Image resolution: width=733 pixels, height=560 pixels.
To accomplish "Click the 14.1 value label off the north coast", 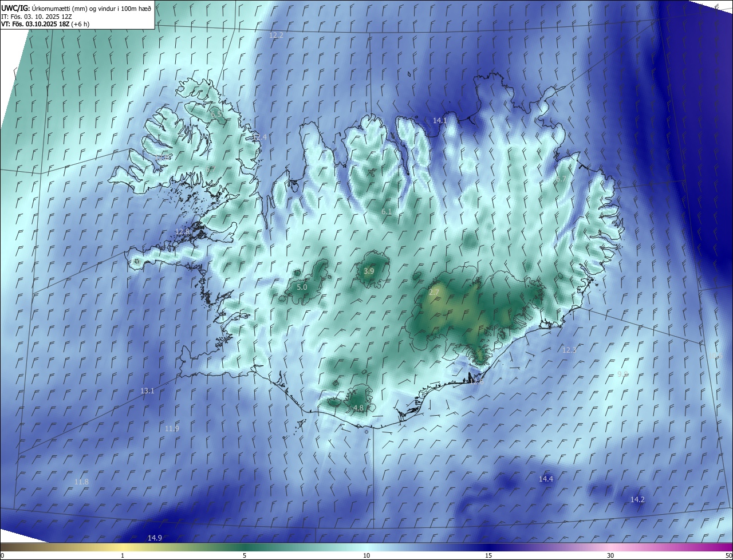I will [x=439, y=120].
